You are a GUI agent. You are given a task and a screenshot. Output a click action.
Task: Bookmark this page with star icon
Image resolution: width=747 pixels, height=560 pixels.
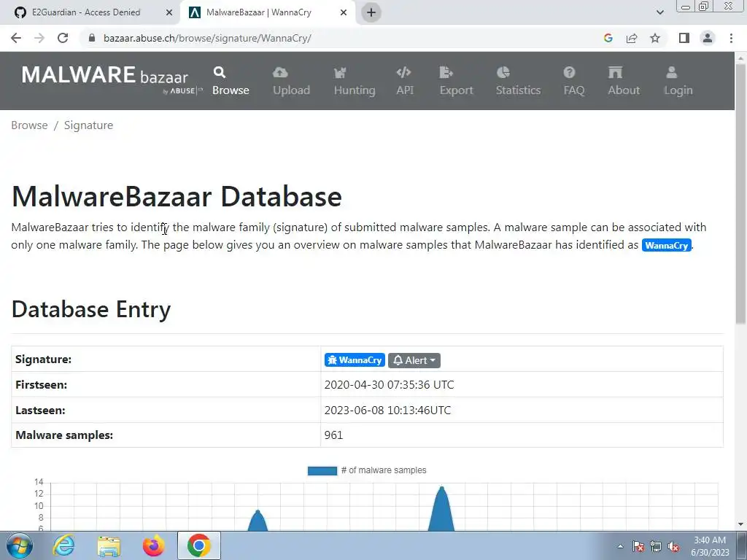click(x=655, y=38)
